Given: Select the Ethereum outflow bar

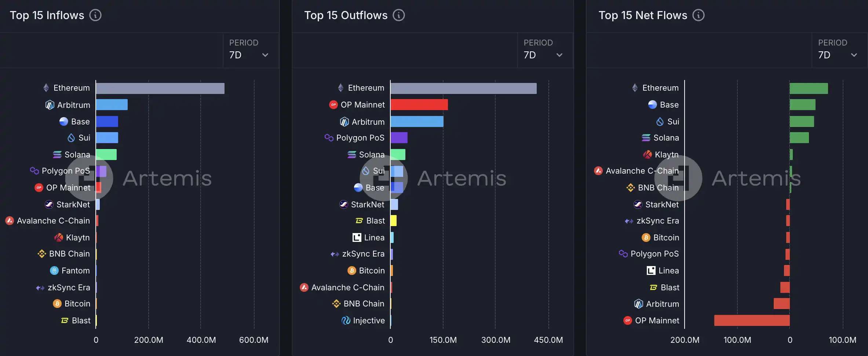Looking at the screenshot, I should tap(464, 88).
